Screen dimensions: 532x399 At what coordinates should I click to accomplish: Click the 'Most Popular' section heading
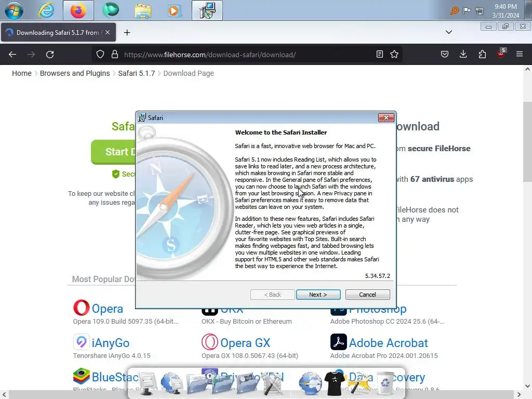pos(103,279)
